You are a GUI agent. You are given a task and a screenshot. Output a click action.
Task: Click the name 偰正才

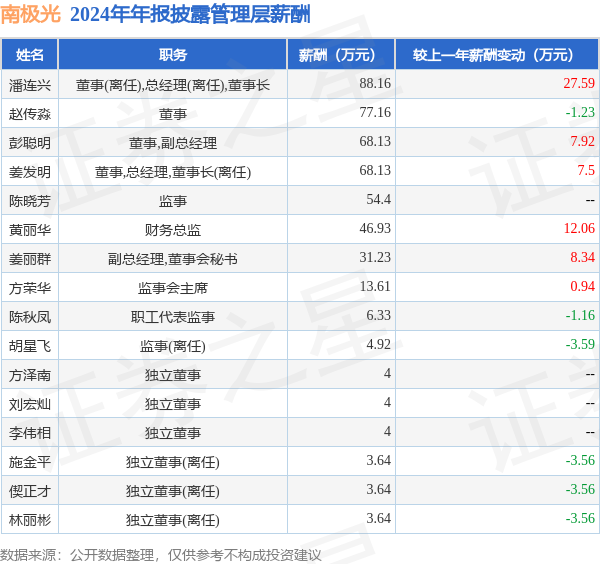[30, 491]
